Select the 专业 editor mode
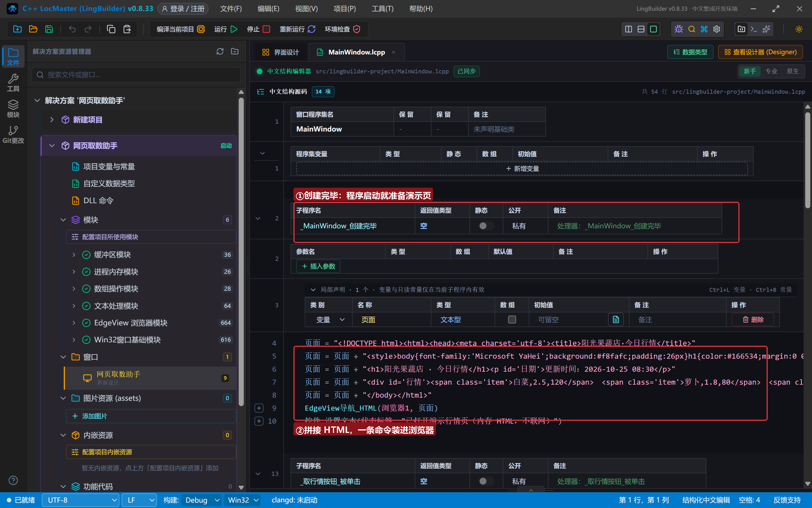This screenshot has width=812, height=508. tap(771, 71)
